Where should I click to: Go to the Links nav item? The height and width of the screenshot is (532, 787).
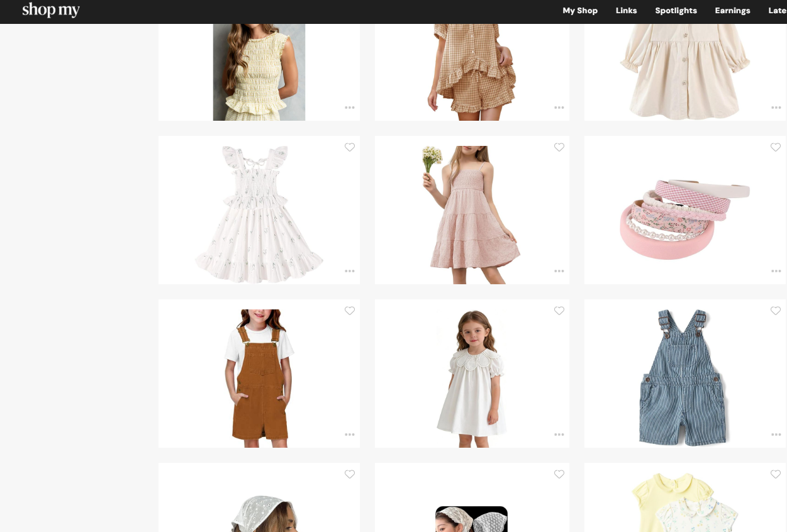(x=626, y=11)
